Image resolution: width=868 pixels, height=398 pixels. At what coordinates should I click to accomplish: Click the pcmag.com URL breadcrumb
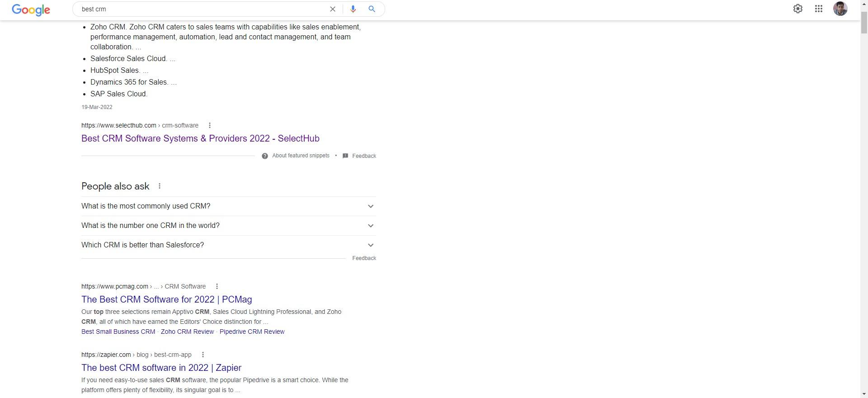[143, 286]
